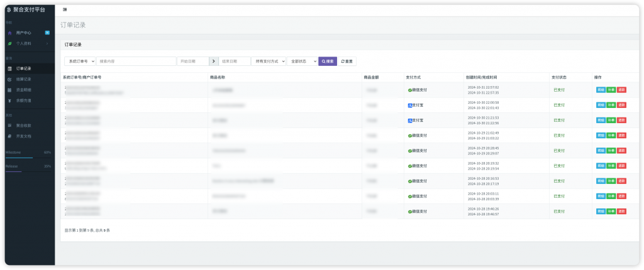Open the 全部状态 status dropdown
Image resolution: width=644 pixels, height=270 pixels.
coord(302,61)
